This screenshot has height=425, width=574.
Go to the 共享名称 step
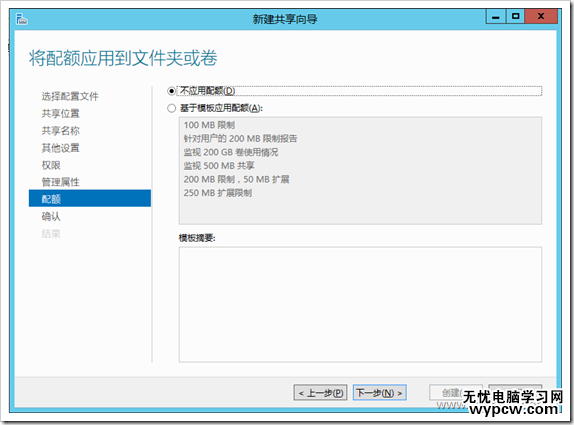coord(60,131)
